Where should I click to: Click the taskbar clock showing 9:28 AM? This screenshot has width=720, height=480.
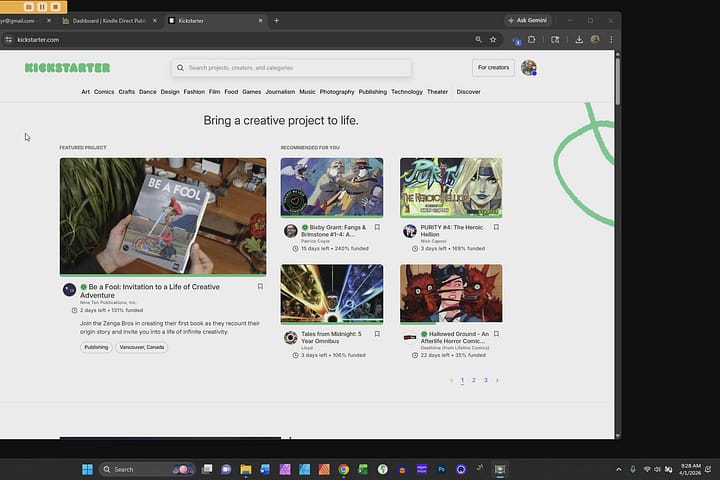[690, 469]
